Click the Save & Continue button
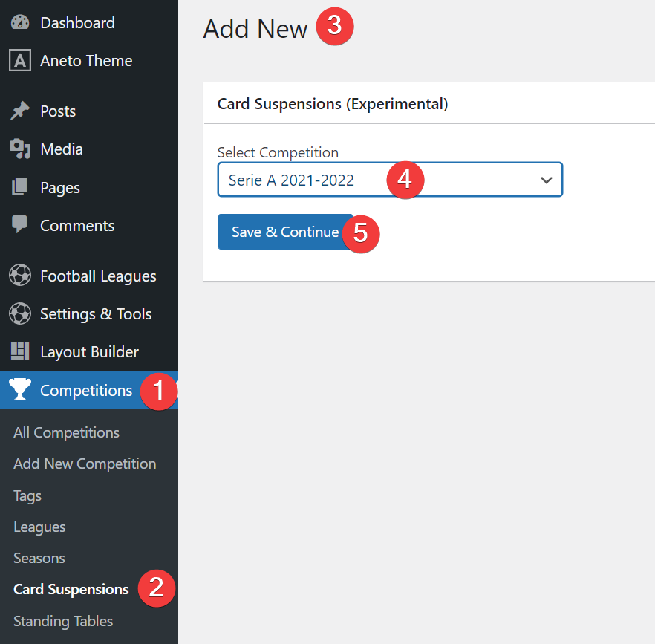This screenshot has height=644, width=655. (285, 232)
